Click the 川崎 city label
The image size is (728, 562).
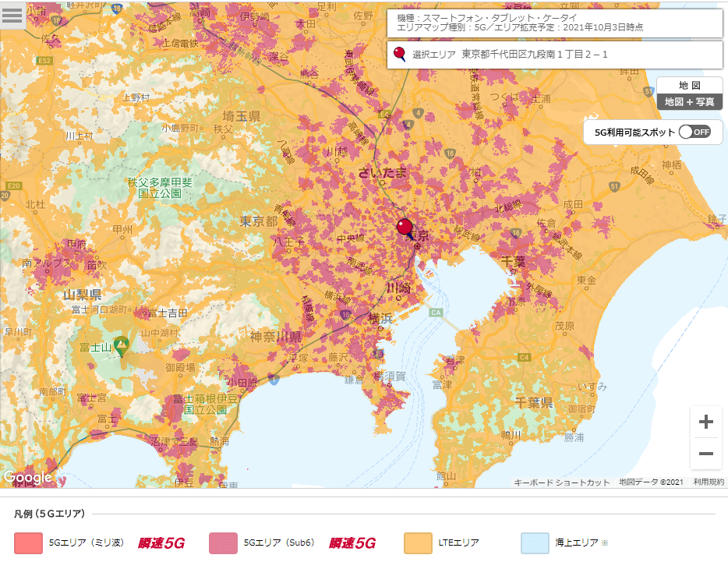tap(399, 288)
